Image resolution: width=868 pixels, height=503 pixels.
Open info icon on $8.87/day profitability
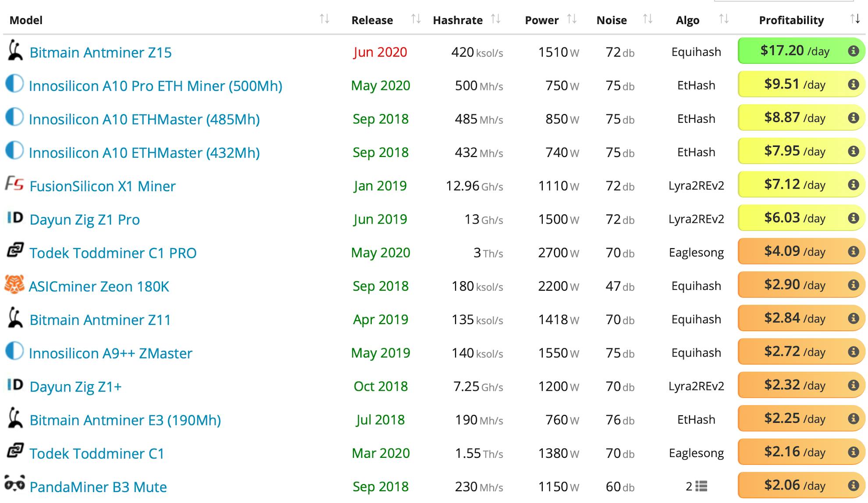[x=853, y=118]
